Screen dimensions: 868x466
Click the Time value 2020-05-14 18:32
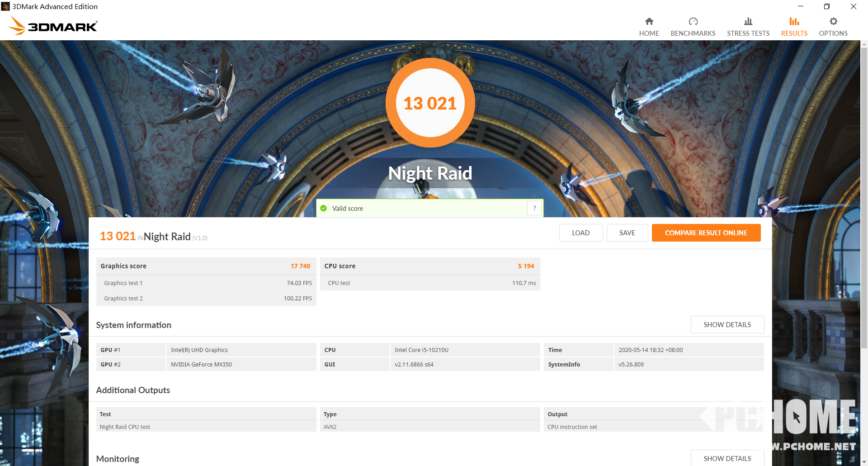[651, 350]
